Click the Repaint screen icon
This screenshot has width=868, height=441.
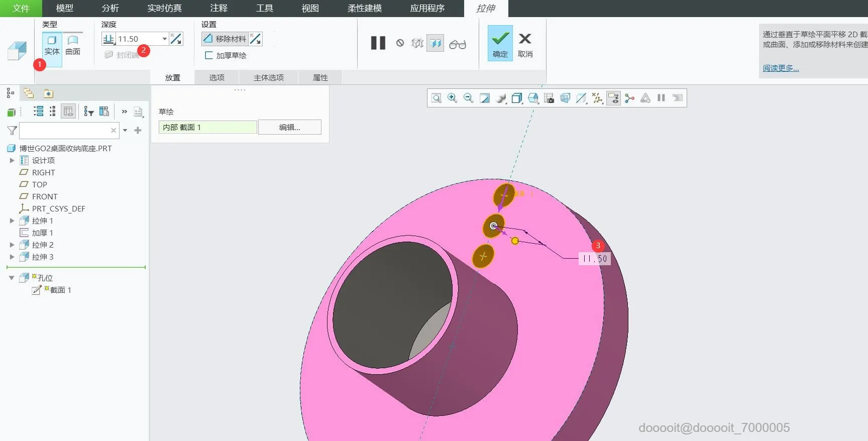484,98
